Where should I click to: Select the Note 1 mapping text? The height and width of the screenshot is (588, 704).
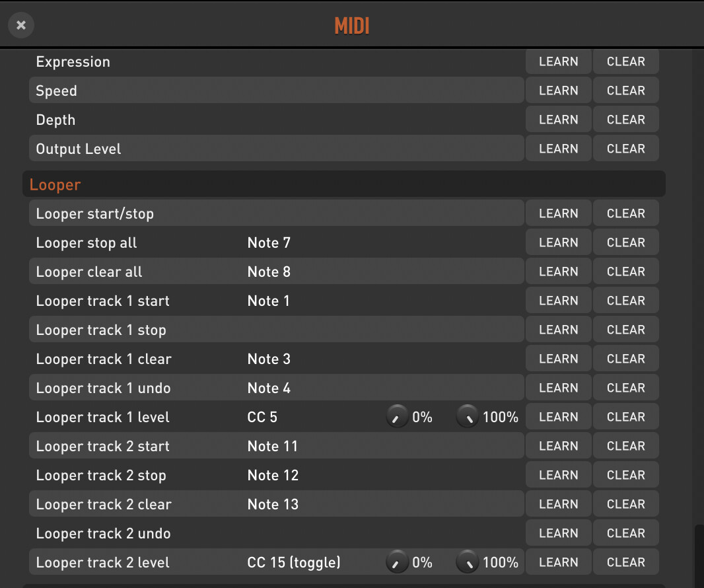coord(269,301)
